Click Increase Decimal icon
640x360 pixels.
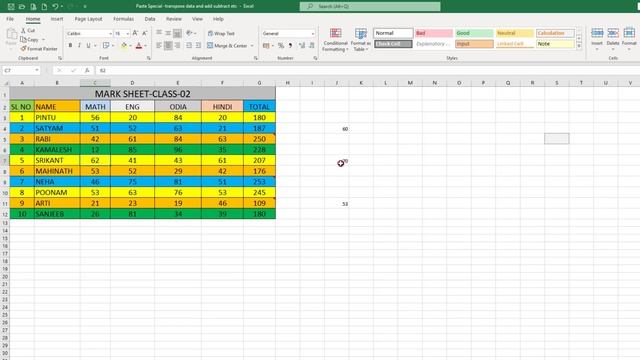(x=302, y=46)
